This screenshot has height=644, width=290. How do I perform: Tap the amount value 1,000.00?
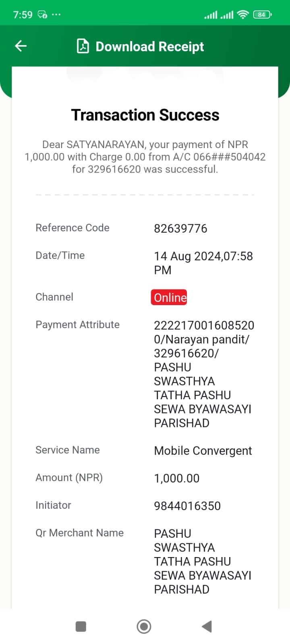(x=177, y=478)
